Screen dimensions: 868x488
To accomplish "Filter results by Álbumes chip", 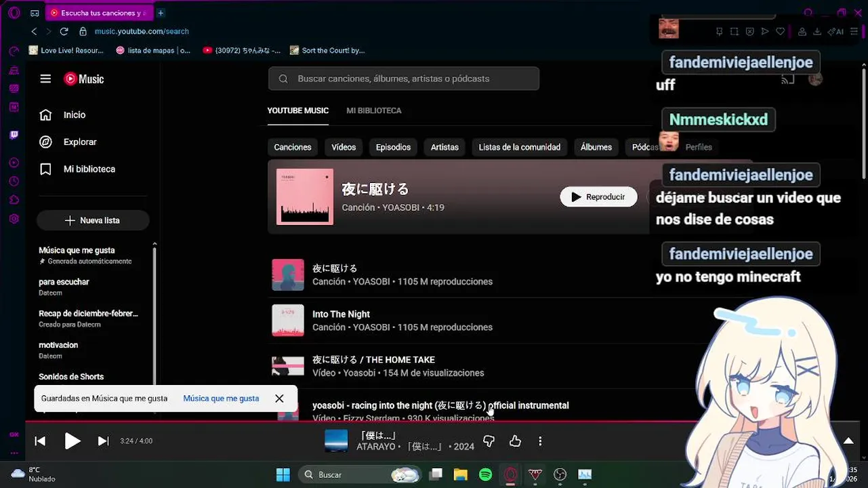I will [596, 147].
